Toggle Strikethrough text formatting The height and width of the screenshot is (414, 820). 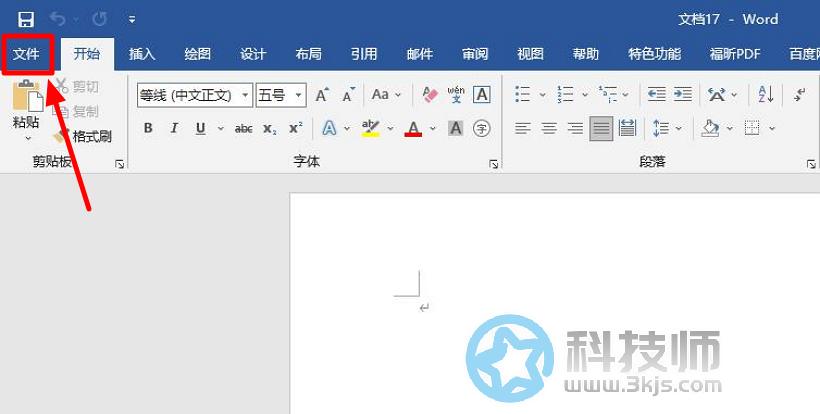tap(243, 128)
